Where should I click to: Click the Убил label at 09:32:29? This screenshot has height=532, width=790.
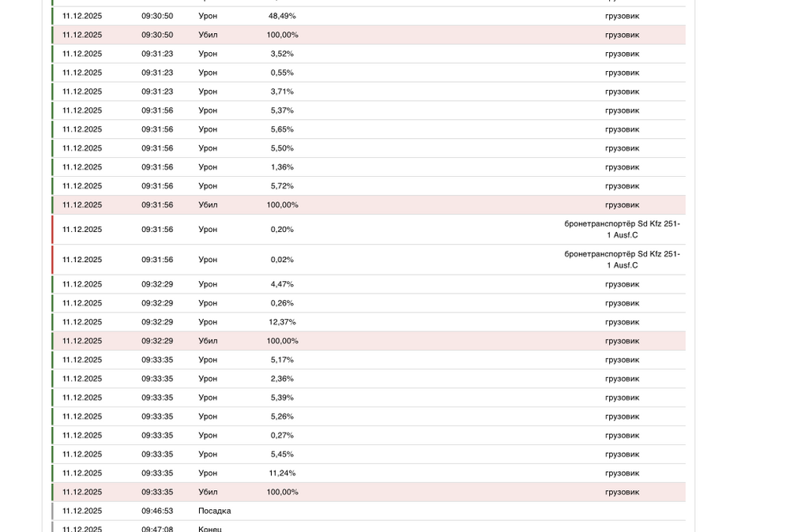[208, 341]
